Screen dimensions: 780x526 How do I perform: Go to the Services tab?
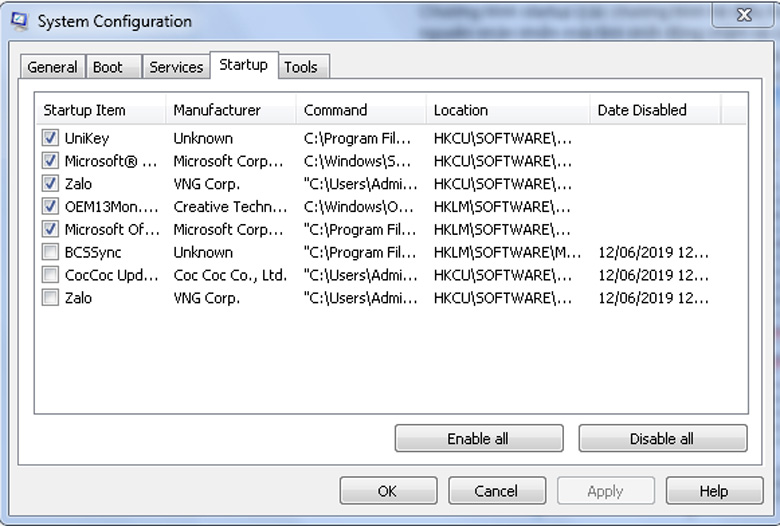(176, 67)
